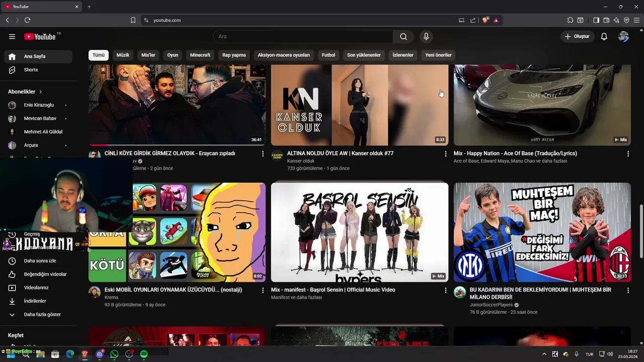644x362 pixels.
Task: Share this page via address bar icon
Action: (473, 20)
